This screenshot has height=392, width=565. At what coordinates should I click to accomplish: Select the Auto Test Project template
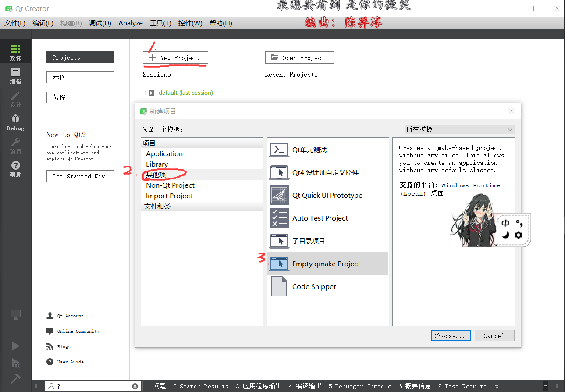pos(327,218)
